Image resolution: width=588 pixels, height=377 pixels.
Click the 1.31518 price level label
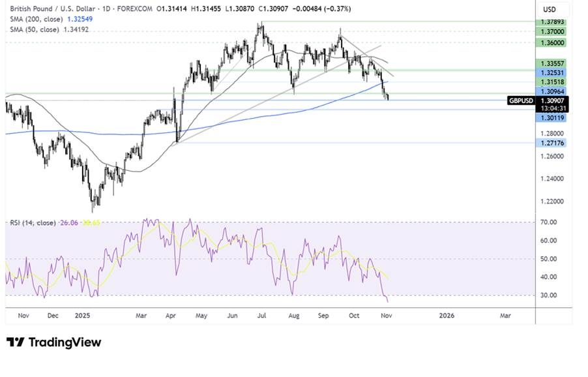point(551,82)
